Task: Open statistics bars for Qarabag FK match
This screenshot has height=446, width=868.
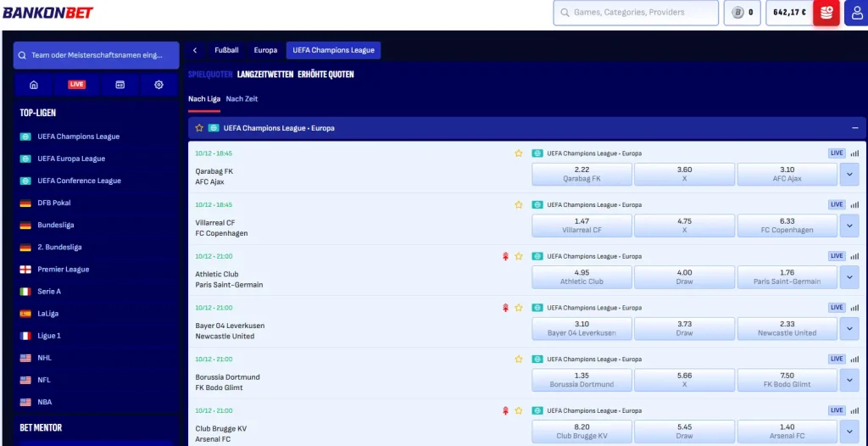Action: coord(854,153)
